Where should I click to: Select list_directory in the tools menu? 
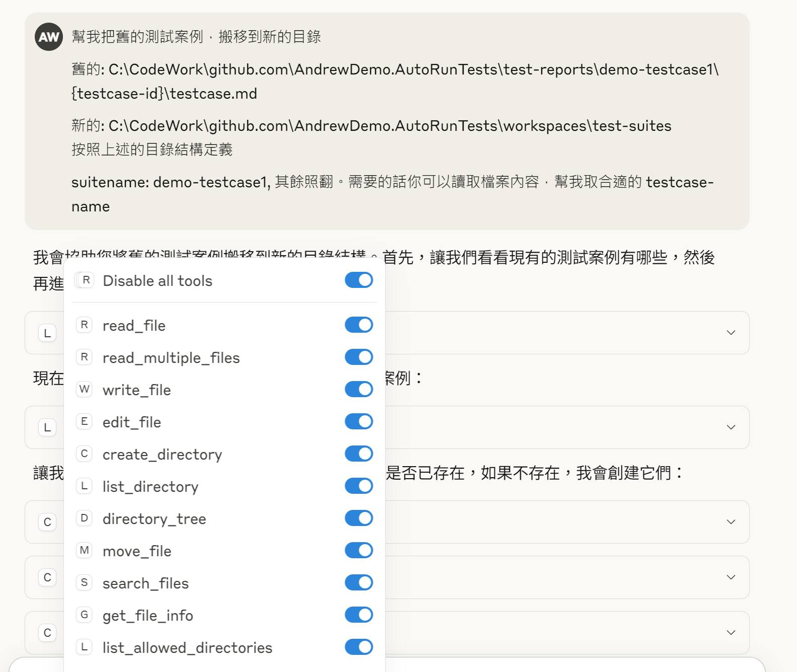(x=151, y=487)
